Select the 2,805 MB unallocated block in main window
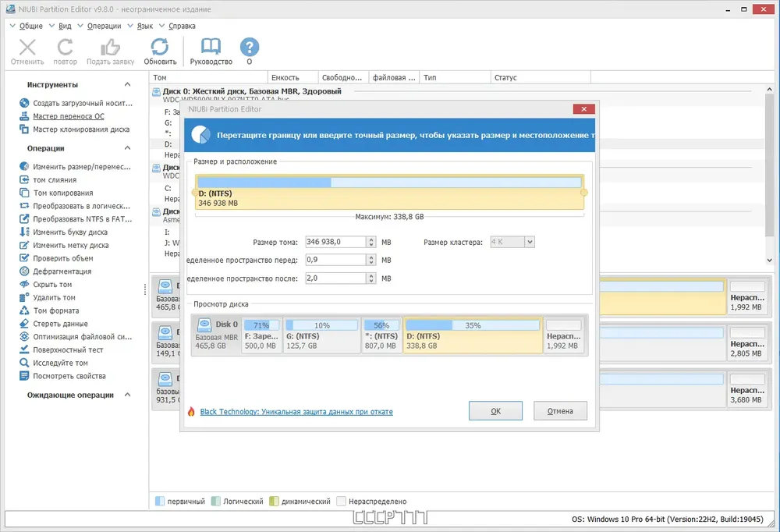 (x=747, y=343)
